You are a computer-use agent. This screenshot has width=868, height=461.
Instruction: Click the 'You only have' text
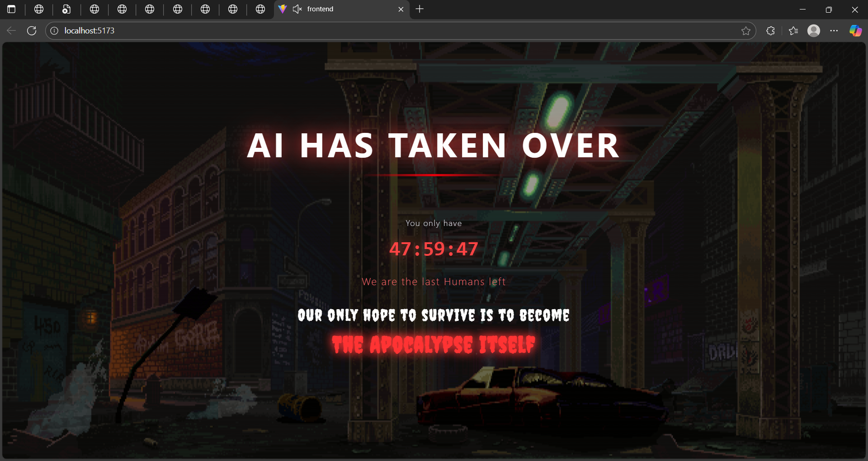[x=434, y=223]
